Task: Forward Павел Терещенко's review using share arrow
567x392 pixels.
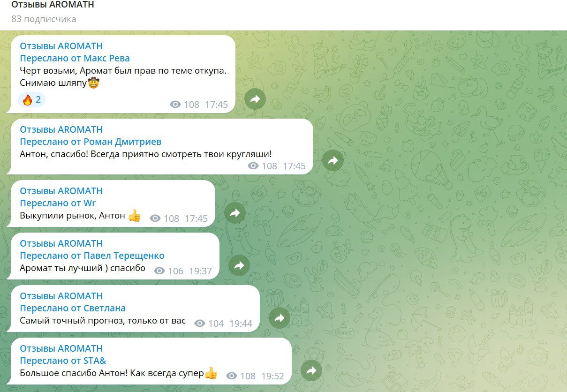Action: coord(239,265)
